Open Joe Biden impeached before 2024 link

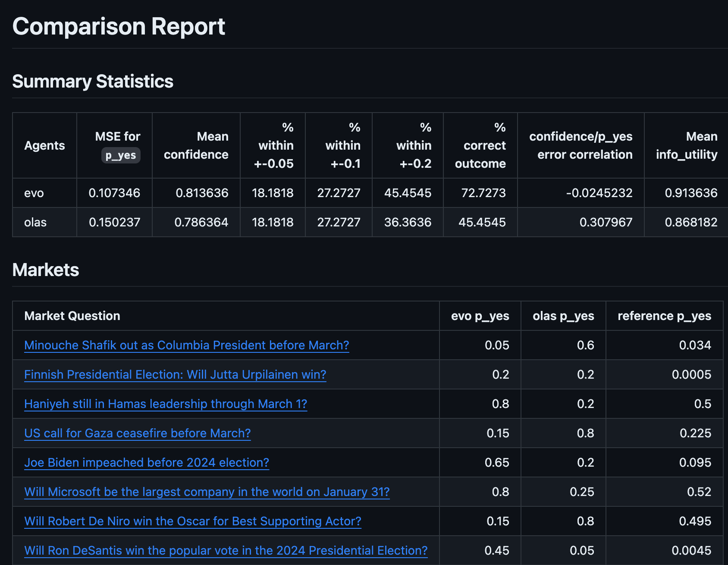pyautogui.click(x=147, y=462)
